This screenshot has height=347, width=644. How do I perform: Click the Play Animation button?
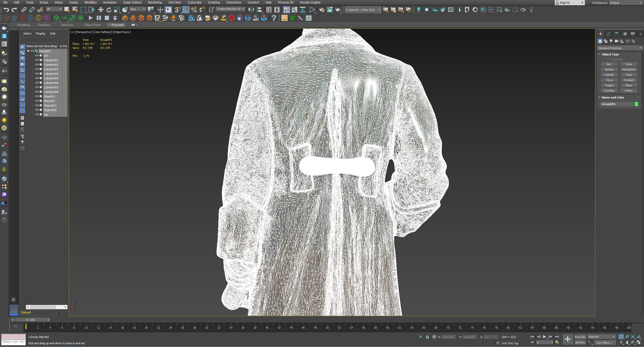click(544, 337)
